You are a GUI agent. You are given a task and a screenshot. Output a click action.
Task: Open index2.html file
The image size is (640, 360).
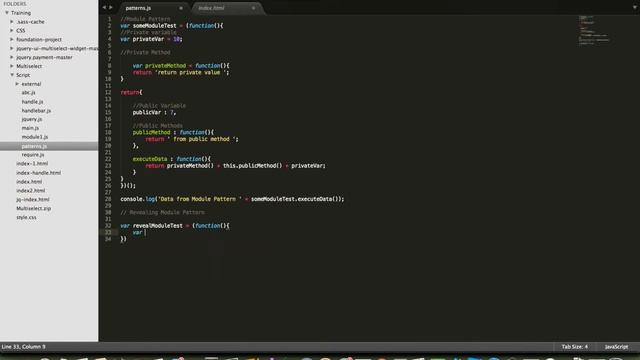[x=31, y=191]
